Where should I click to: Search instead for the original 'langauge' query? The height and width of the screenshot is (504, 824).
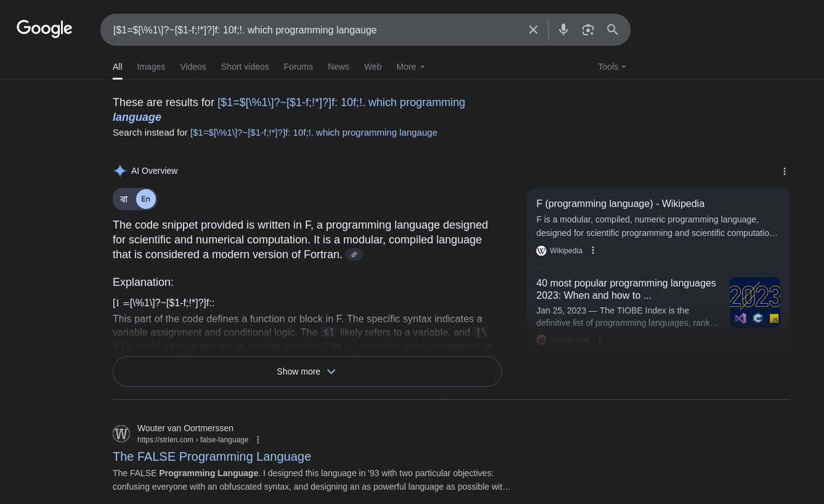(x=314, y=133)
